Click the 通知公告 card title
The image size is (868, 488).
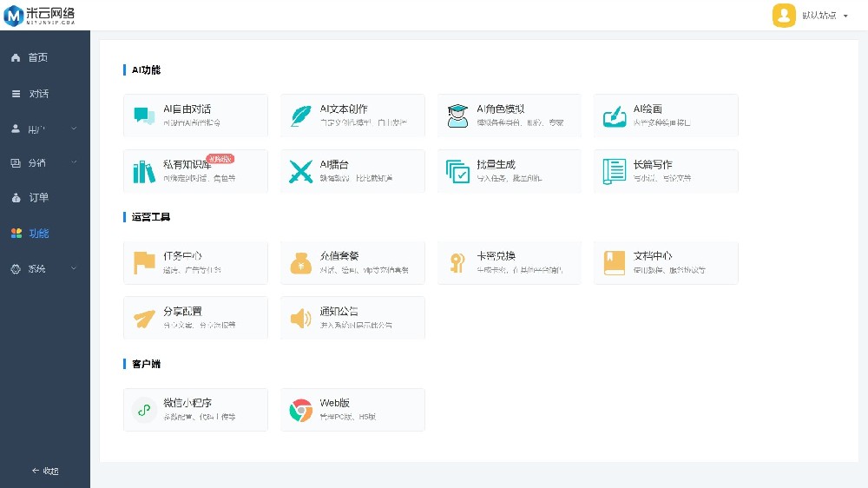(339, 312)
